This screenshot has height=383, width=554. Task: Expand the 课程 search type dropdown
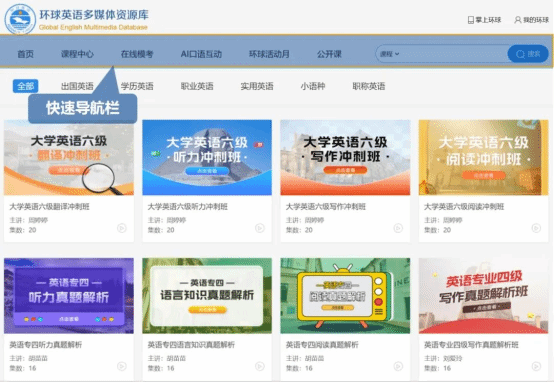pos(389,54)
